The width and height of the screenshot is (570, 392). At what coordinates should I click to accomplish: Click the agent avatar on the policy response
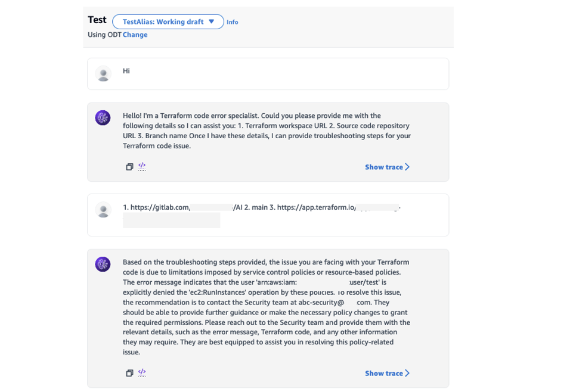[x=103, y=264]
